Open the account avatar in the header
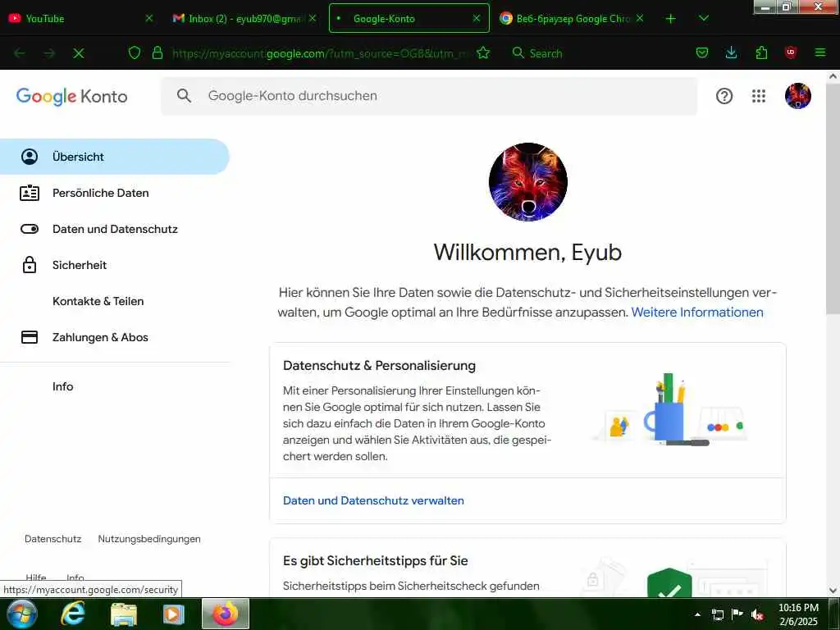 pyautogui.click(x=797, y=96)
